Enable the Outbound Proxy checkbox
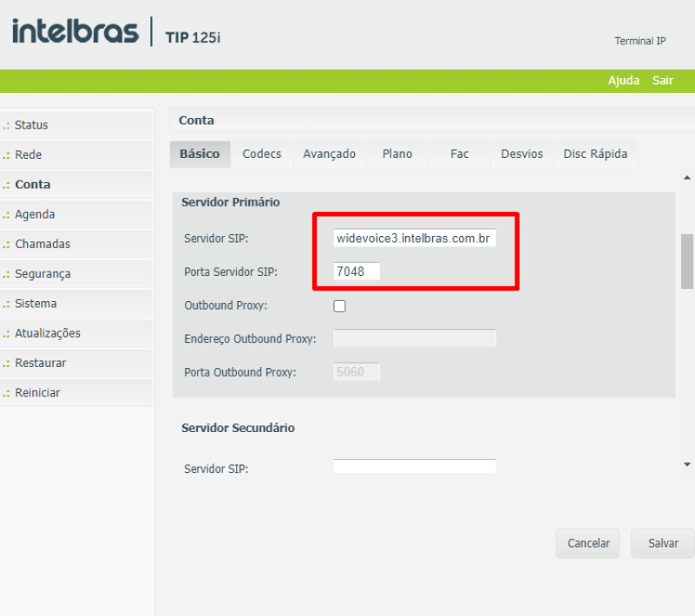 [x=339, y=305]
